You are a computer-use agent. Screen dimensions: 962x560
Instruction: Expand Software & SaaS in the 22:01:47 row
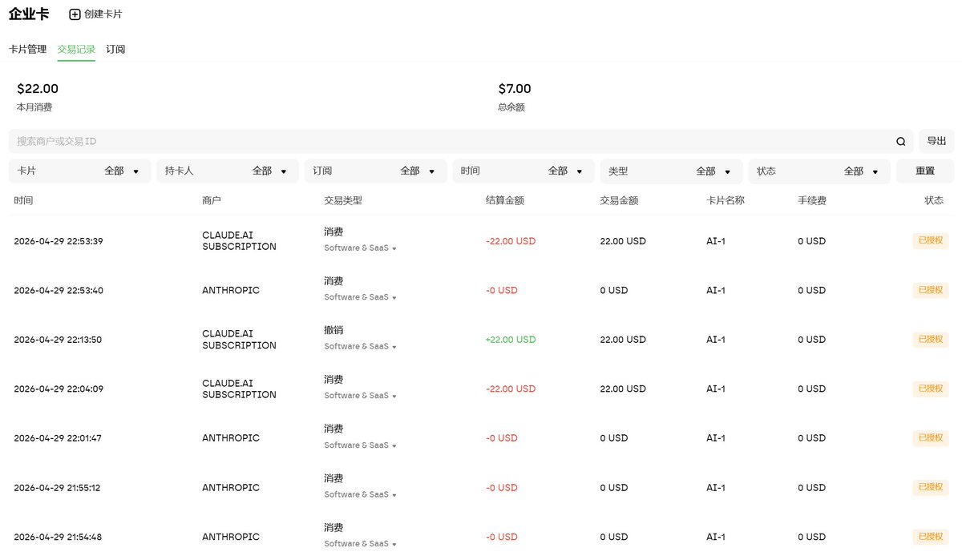pyautogui.click(x=361, y=445)
